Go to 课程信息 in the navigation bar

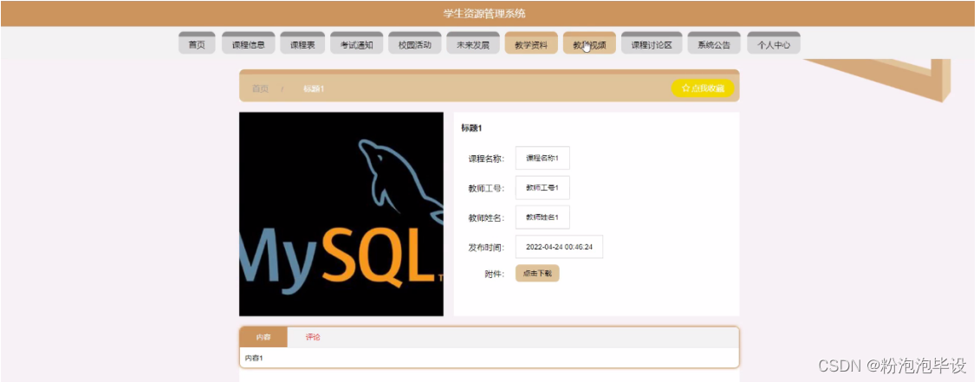[x=248, y=44]
